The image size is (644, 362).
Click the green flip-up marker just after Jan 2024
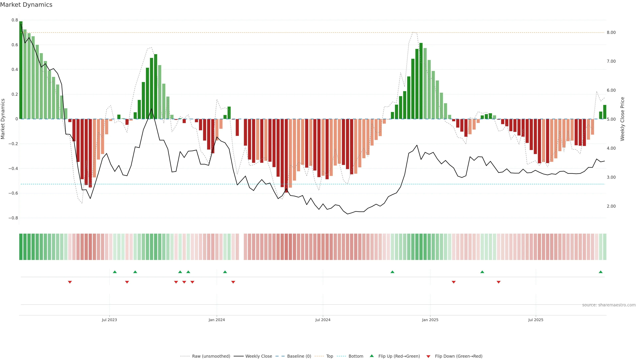pos(225,272)
